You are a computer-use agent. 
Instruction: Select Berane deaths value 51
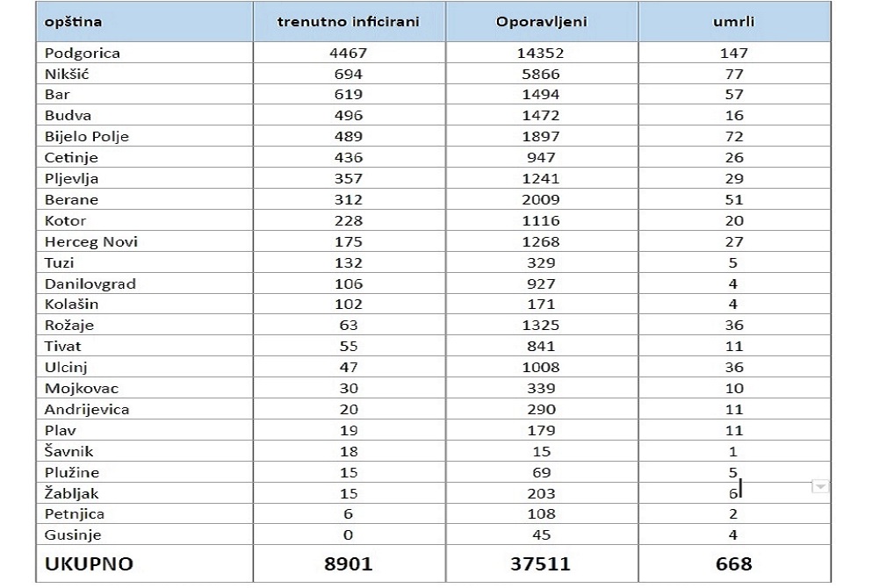coord(734,200)
